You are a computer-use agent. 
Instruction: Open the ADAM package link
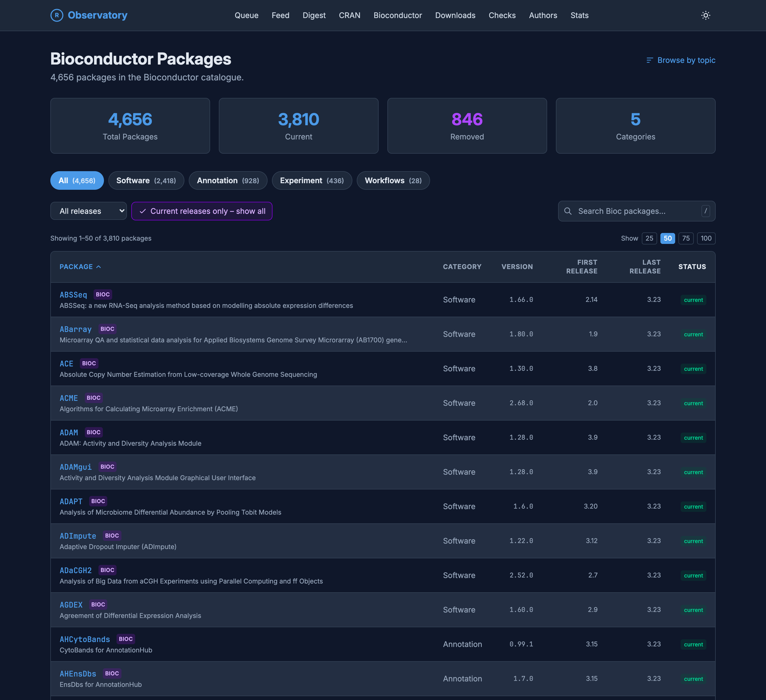(69, 433)
